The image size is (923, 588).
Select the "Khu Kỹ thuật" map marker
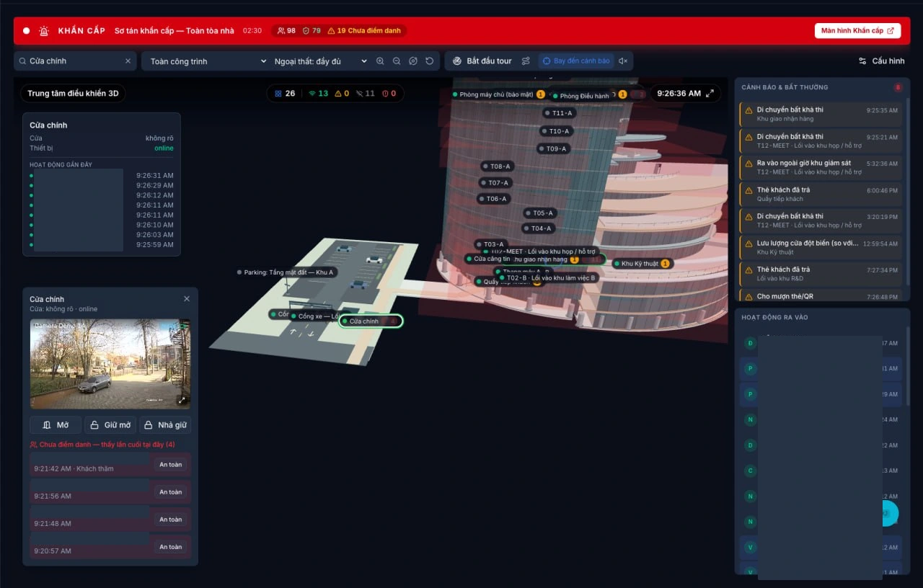click(642, 264)
